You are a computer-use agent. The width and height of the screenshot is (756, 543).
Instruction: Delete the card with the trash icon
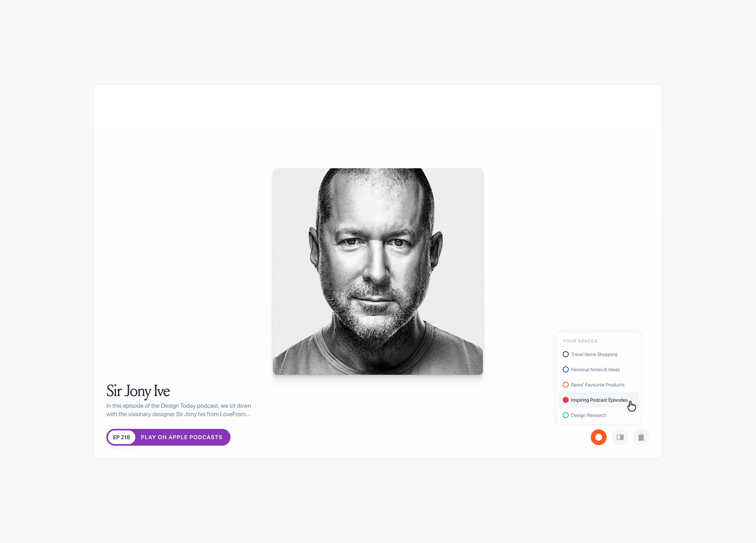click(x=641, y=437)
